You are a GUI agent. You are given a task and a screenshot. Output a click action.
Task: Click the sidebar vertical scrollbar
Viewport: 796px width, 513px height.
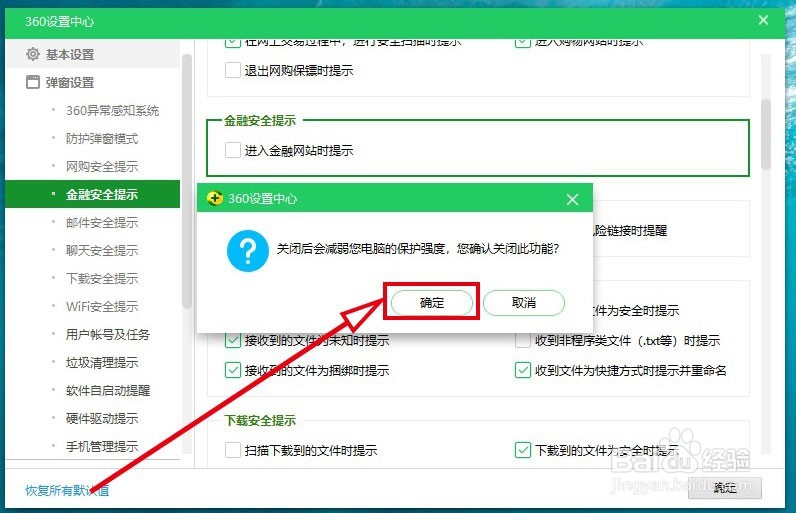click(187, 182)
